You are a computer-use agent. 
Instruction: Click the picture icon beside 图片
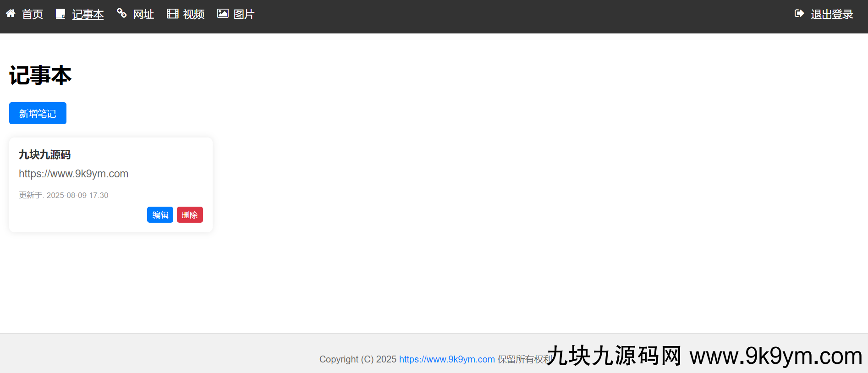point(223,14)
